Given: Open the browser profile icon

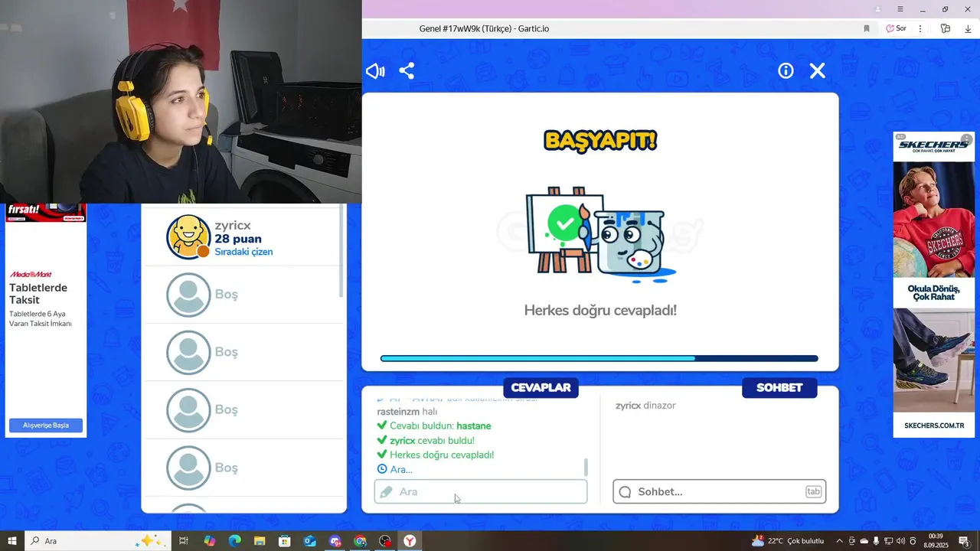Looking at the screenshot, I should [878, 9].
